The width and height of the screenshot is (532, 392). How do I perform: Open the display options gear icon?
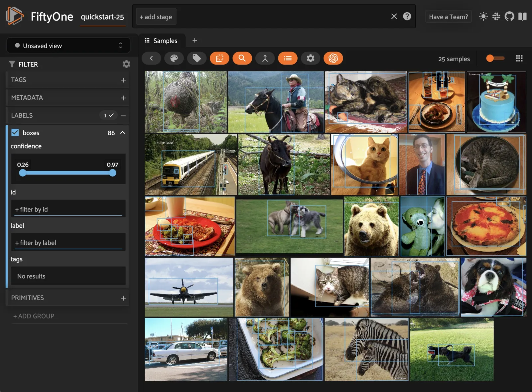(310, 59)
